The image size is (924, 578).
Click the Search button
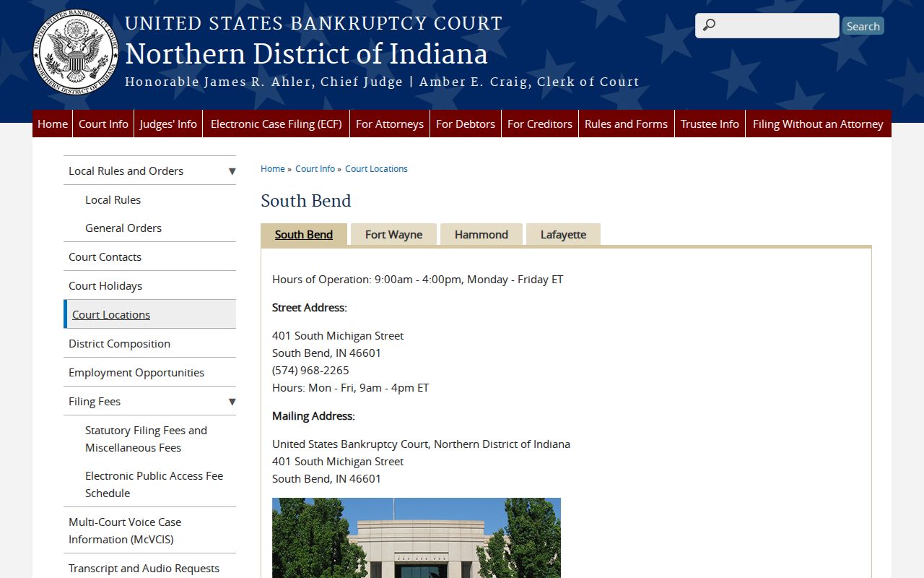tap(863, 26)
